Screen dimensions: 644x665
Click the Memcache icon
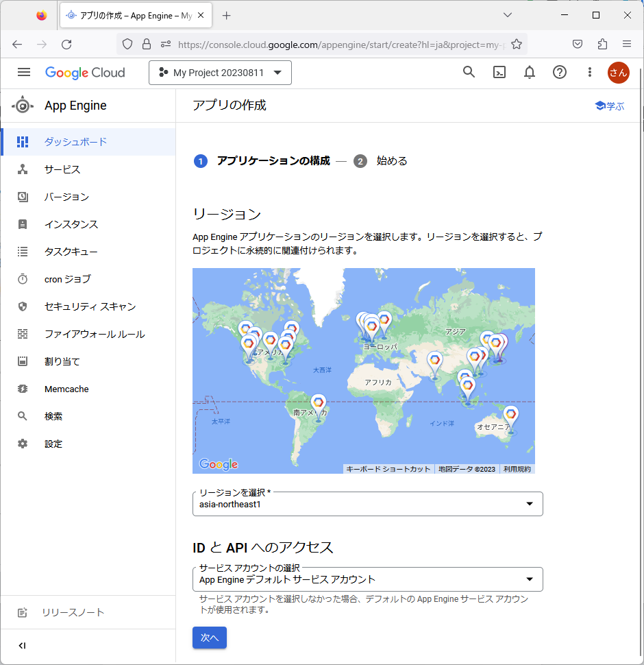(x=23, y=389)
